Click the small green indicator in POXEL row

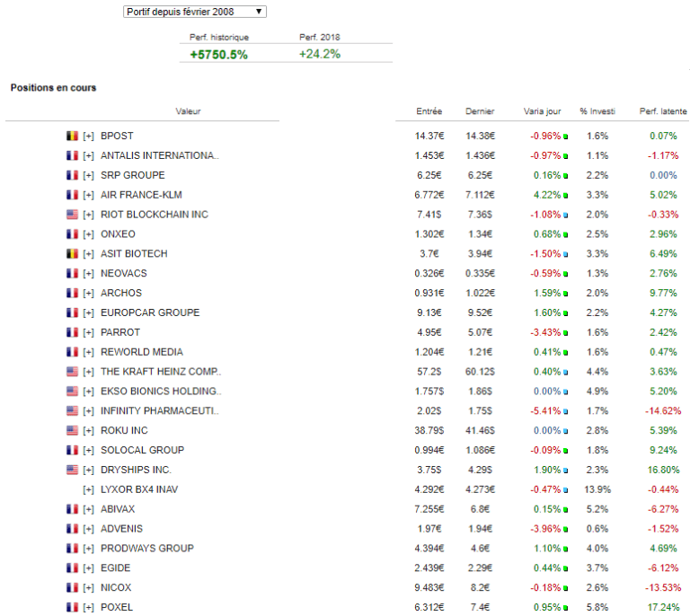tap(565, 608)
